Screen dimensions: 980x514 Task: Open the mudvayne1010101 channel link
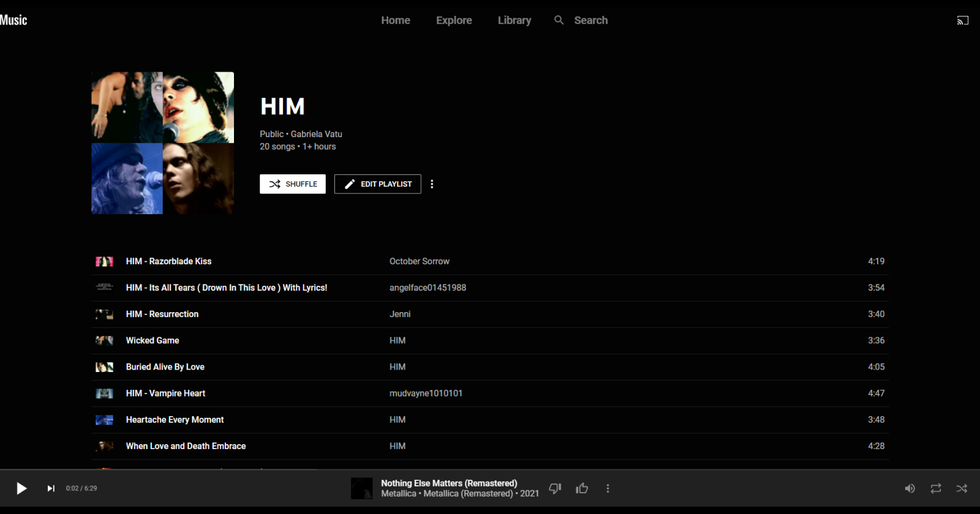[426, 393]
